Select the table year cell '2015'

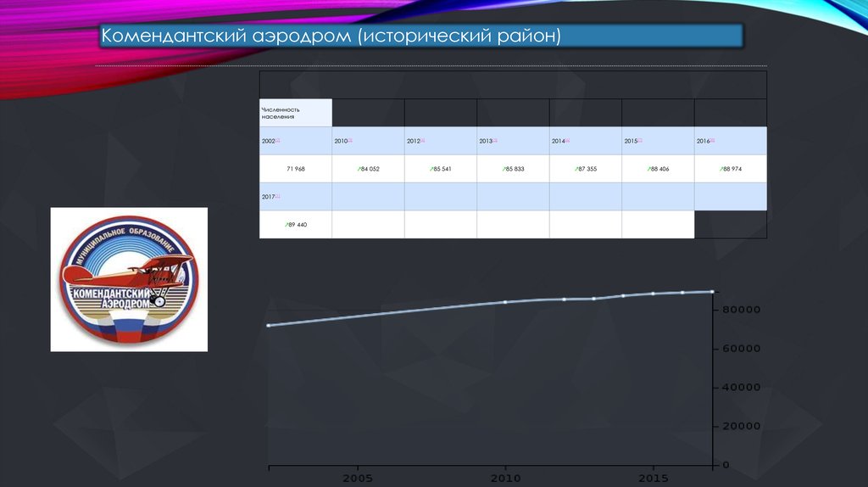pos(658,141)
